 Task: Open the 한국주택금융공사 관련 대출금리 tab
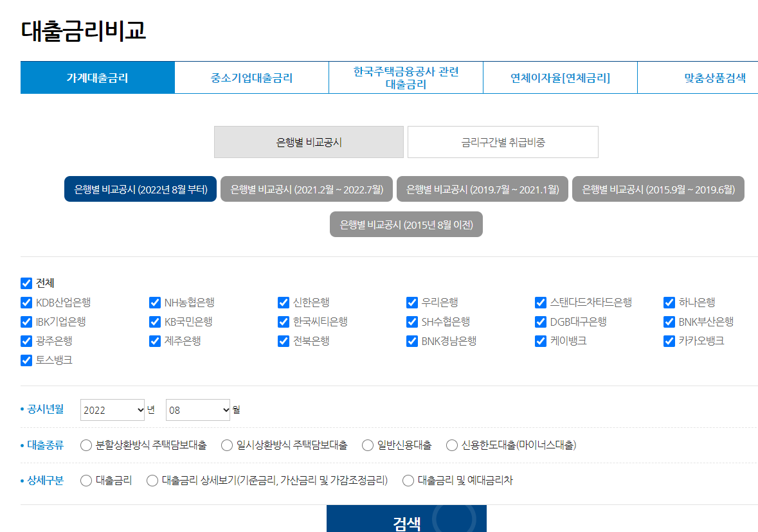406,77
